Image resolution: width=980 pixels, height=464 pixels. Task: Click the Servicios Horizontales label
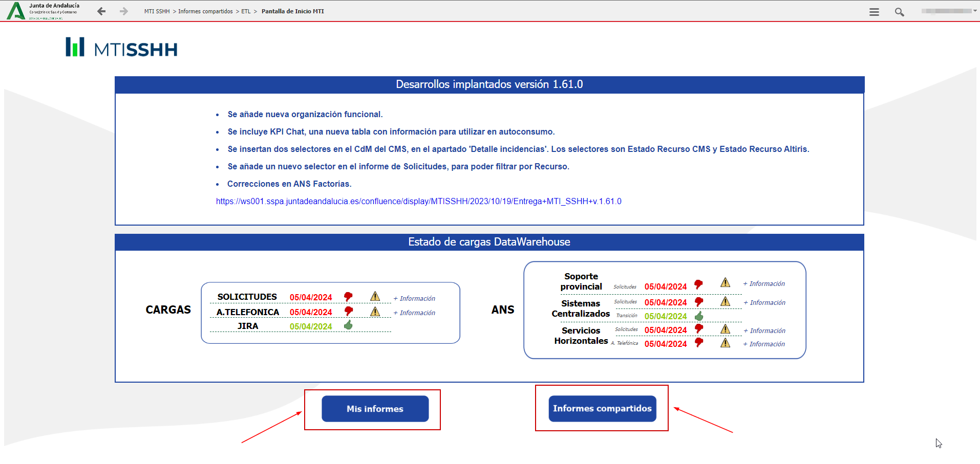pos(581,336)
